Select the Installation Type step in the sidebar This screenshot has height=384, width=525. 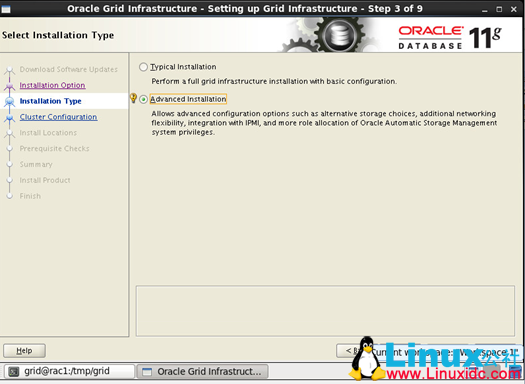point(50,101)
